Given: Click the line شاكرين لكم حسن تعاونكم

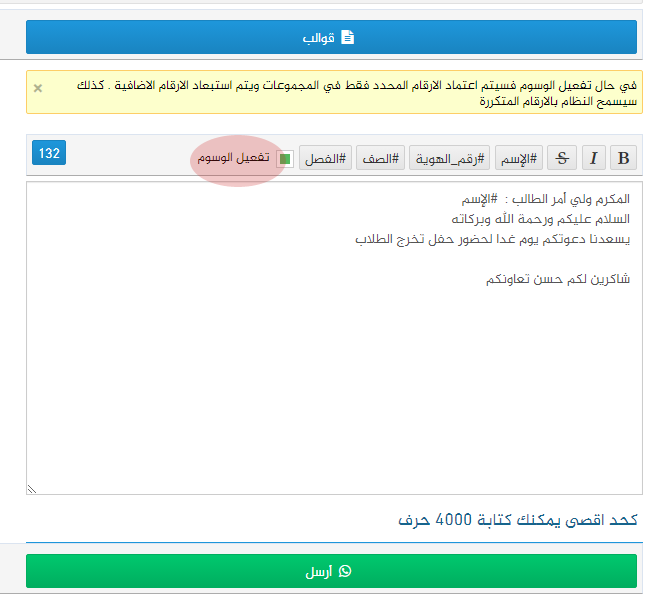Looking at the screenshot, I should coord(558,279).
